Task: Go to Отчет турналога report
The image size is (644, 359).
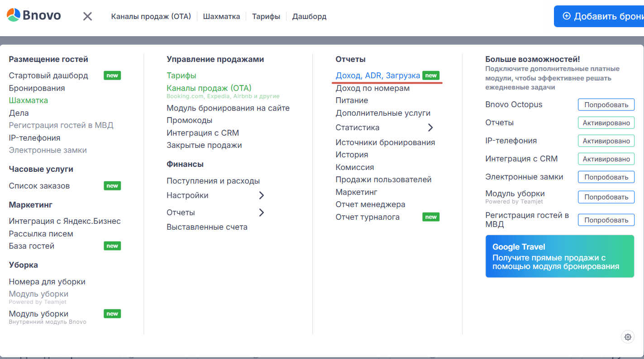Action: (367, 217)
